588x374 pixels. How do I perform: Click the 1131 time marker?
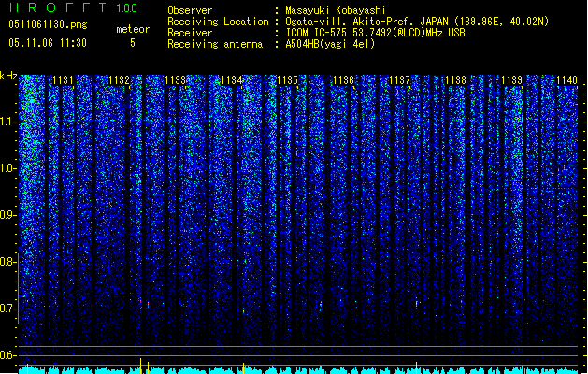63,79
